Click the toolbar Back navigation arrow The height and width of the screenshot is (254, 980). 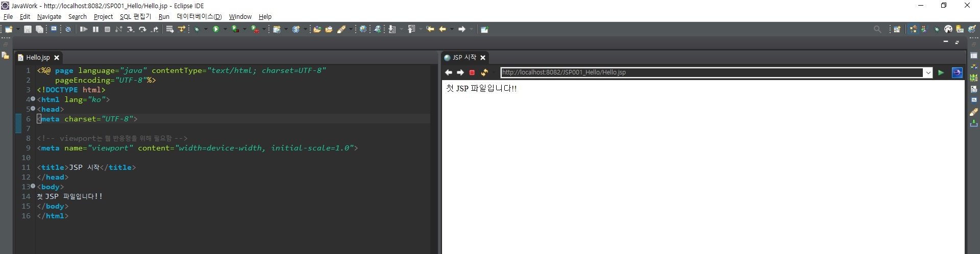443,30
